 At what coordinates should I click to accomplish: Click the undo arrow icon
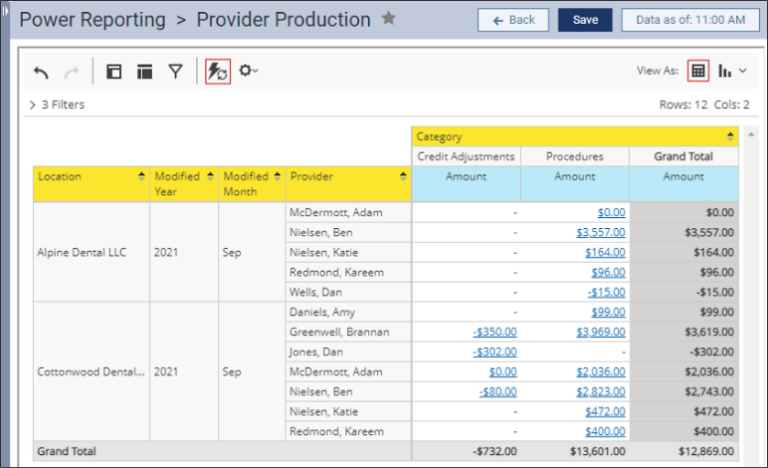pos(41,72)
